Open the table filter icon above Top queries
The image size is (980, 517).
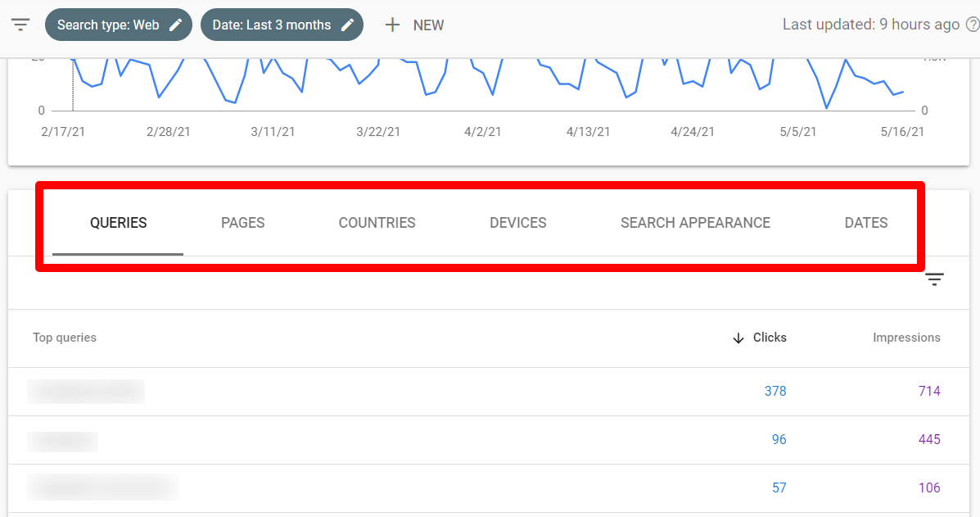(x=934, y=279)
